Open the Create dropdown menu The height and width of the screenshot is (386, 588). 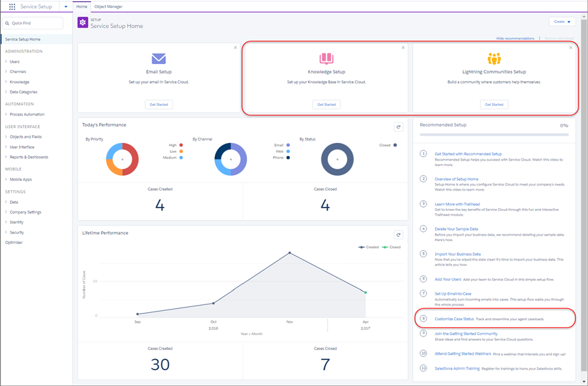pyautogui.click(x=562, y=22)
